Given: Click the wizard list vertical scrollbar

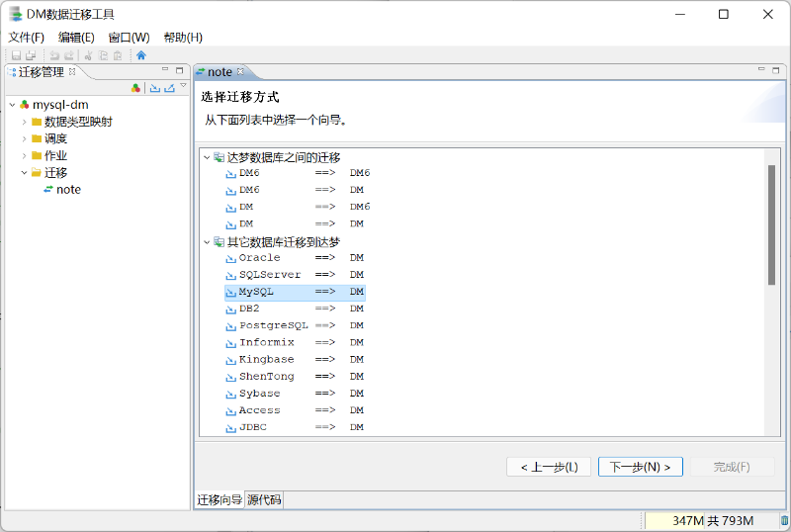Looking at the screenshot, I should (771, 225).
